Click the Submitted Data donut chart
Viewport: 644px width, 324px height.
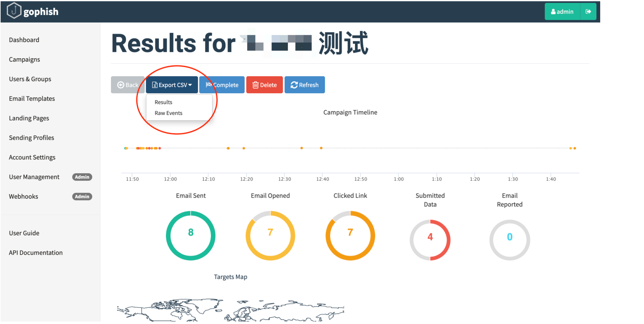pos(430,240)
